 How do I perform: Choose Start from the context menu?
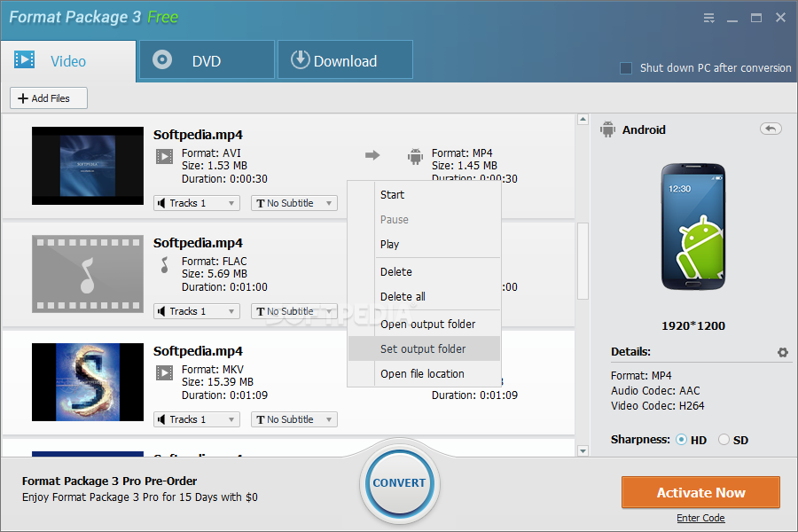pyautogui.click(x=424, y=194)
